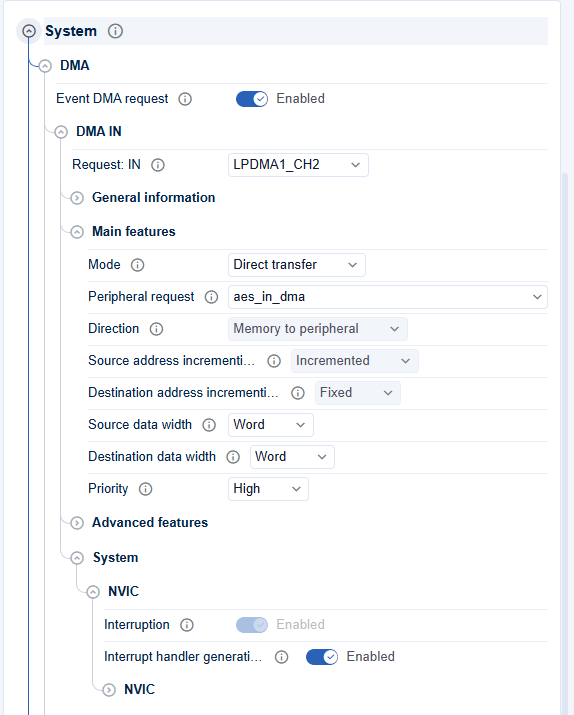
Task: Toggle the NVIC Interruption switch
Action: pyautogui.click(x=252, y=625)
